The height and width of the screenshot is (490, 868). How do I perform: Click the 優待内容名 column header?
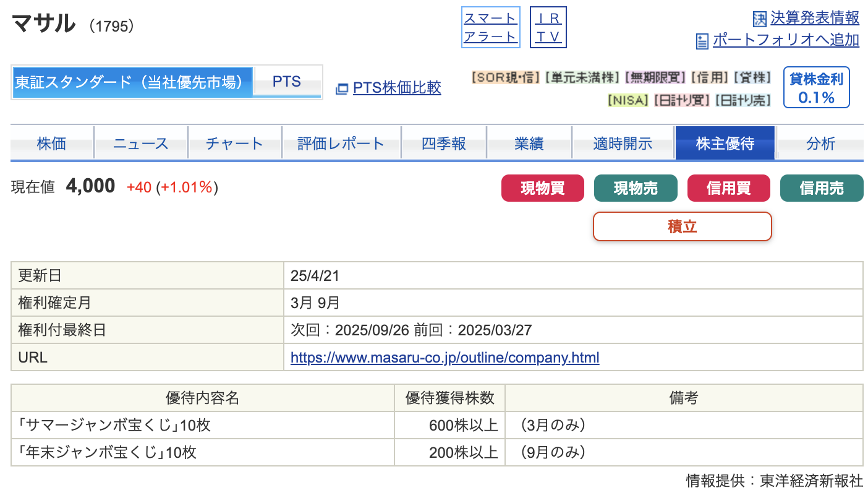pos(203,398)
